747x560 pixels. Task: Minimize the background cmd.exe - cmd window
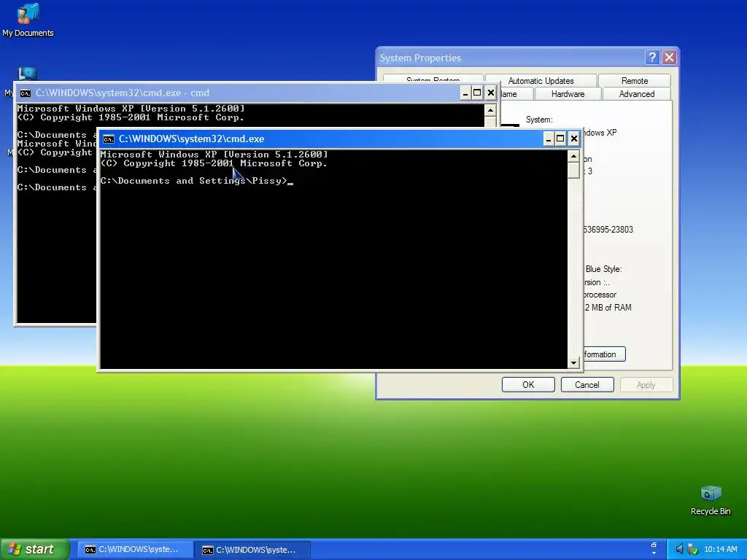tap(465, 93)
